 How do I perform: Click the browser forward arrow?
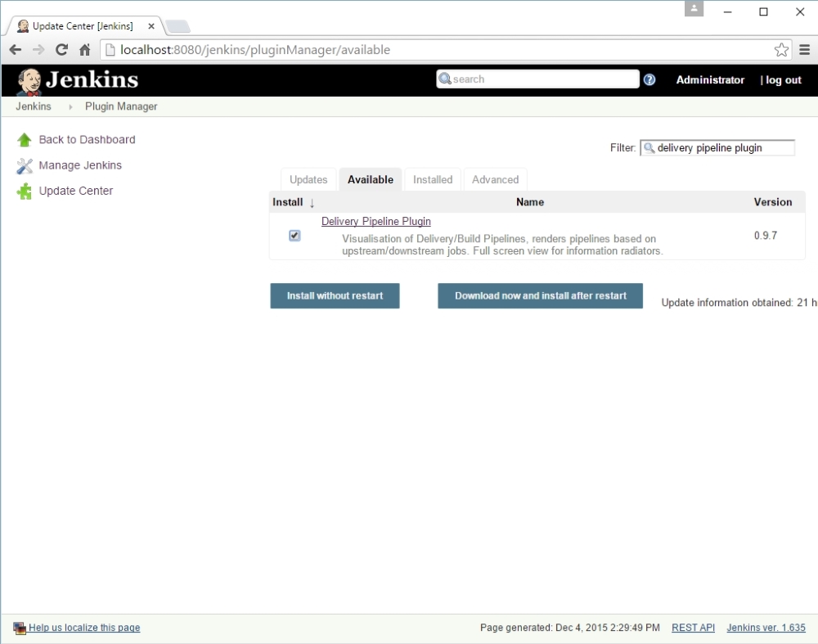38,50
